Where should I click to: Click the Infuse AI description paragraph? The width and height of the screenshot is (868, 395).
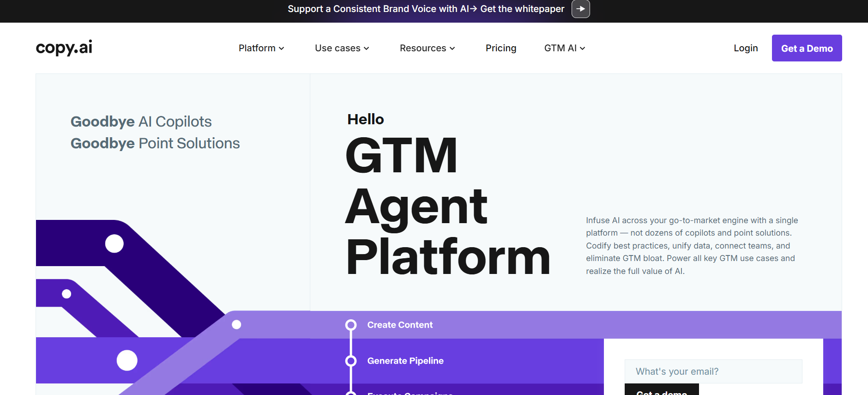tap(692, 246)
